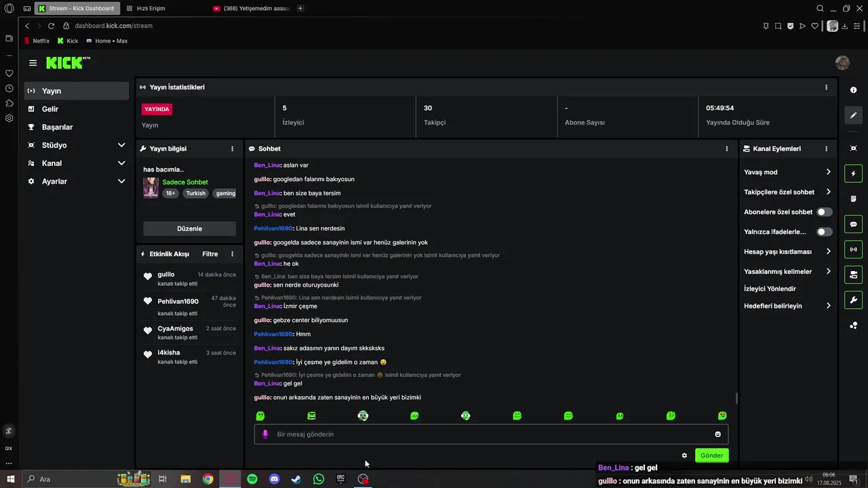Click the three-dots cluster icon in right rail
The width and height of the screenshot is (868, 488).
click(853, 325)
